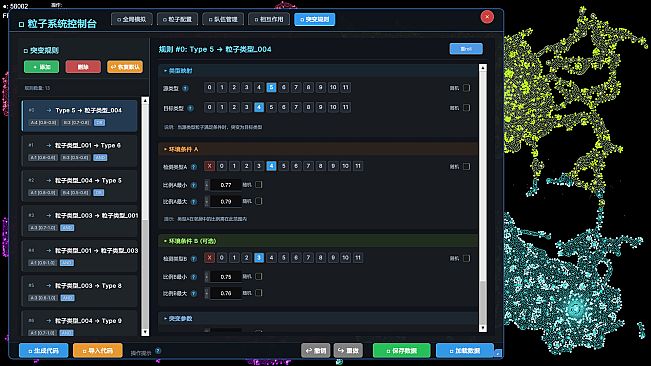Open help icon beside 比例B最大 label
The height and width of the screenshot is (366, 651).
point(193,293)
